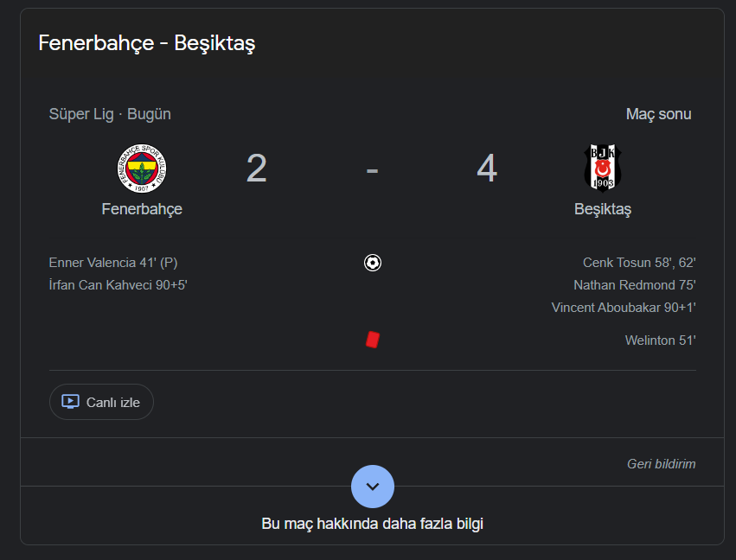Click scorer Vincent Aboubakar 90+1'
The height and width of the screenshot is (560, 736).
(x=624, y=307)
